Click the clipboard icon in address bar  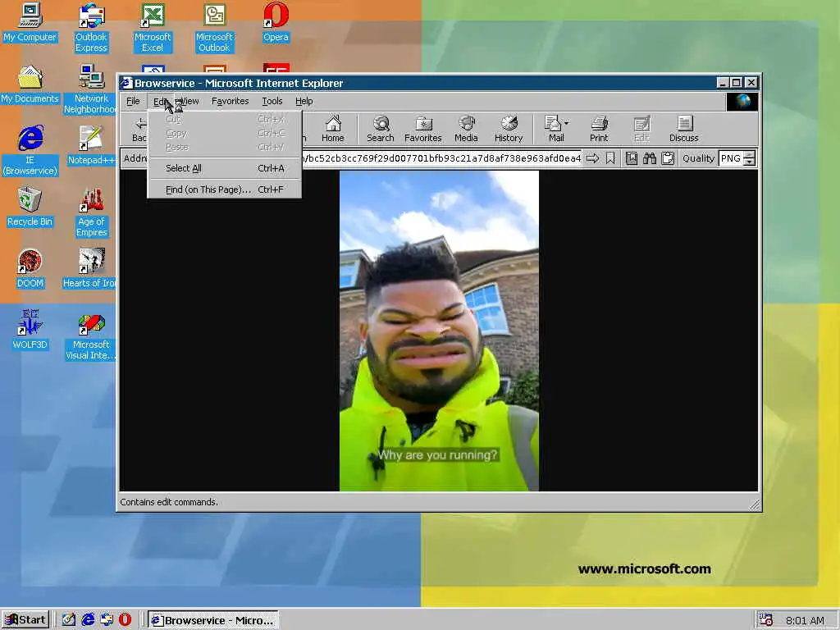pos(668,158)
